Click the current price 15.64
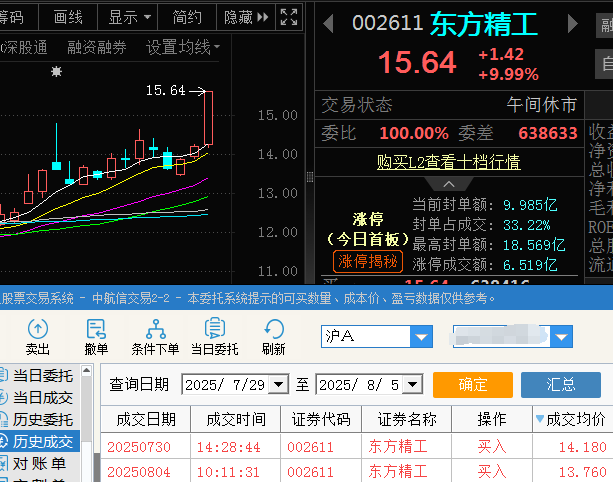The height and width of the screenshot is (482, 613). [417, 63]
